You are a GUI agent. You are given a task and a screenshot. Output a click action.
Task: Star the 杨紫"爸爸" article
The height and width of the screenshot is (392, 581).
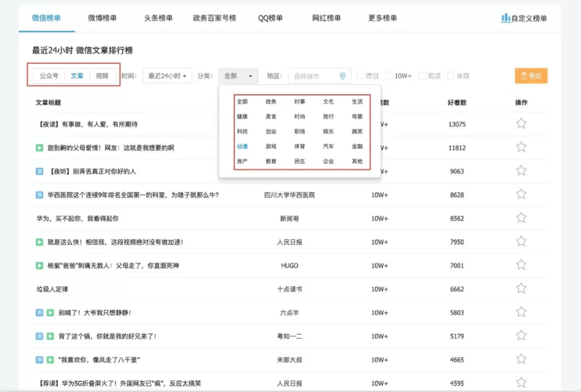coord(521,265)
